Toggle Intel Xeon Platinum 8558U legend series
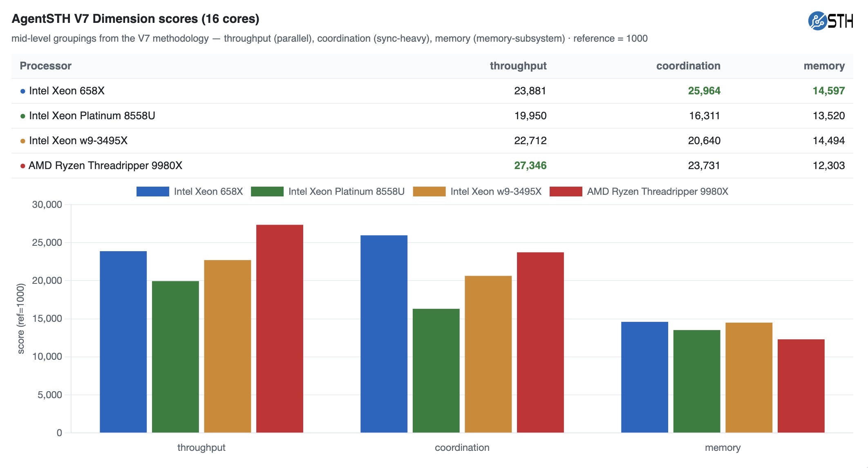Image resolution: width=868 pixels, height=468 pixels. point(328,192)
